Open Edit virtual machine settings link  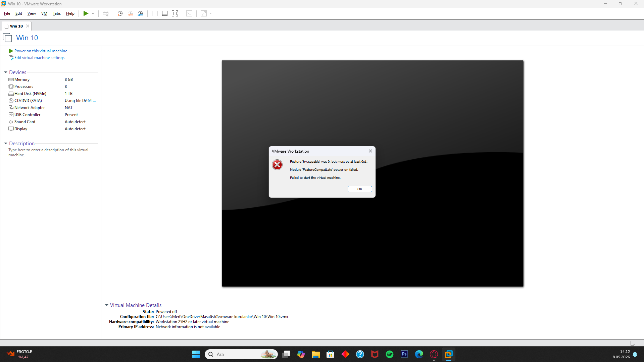39,58
